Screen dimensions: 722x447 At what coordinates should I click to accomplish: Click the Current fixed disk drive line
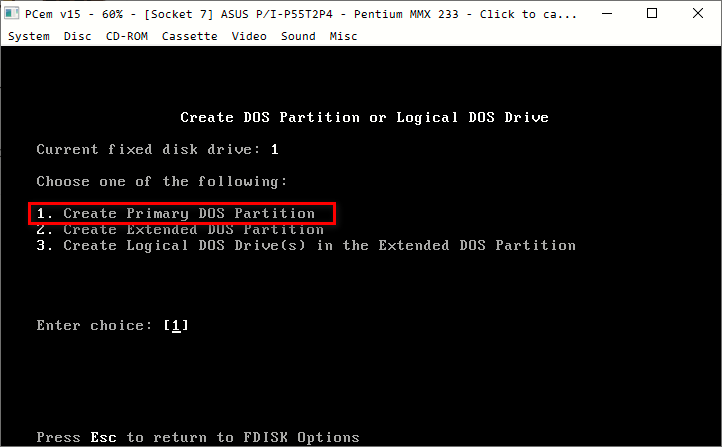coord(157,149)
